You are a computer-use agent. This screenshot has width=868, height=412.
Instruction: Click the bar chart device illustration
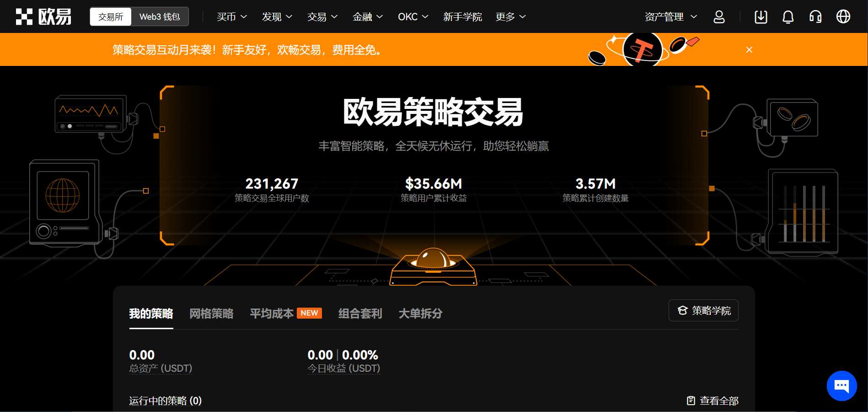(804, 212)
